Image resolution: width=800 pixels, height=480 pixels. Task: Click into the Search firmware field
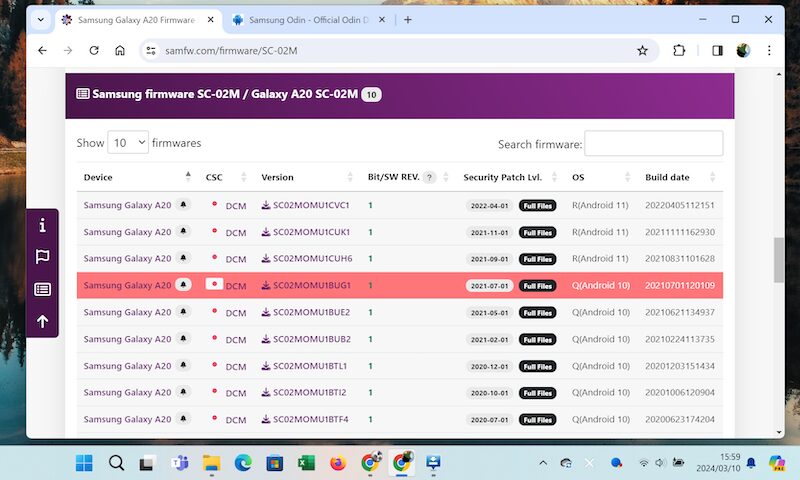(653, 144)
